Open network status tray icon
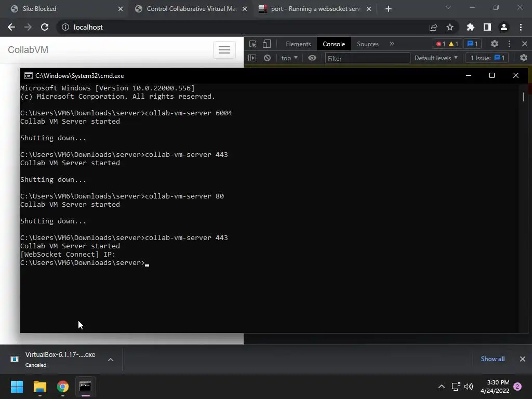Screen dimensions: 532x399 click(x=456, y=387)
